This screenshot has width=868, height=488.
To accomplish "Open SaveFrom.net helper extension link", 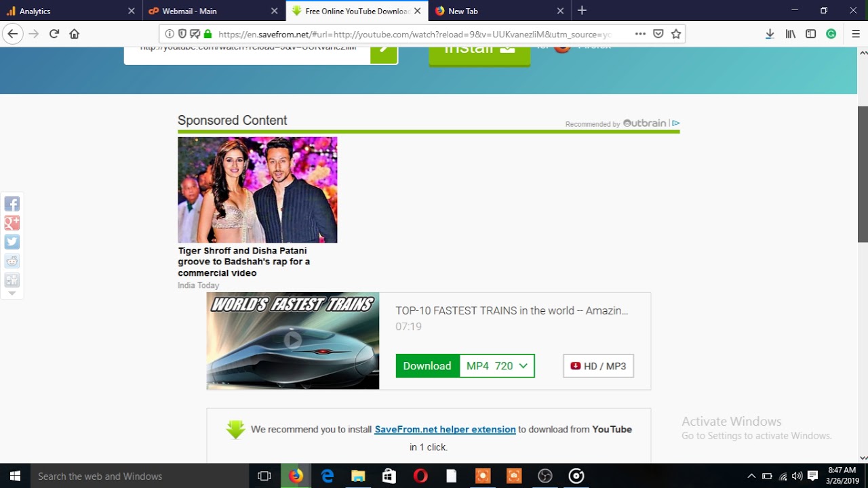I will tap(445, 429).
